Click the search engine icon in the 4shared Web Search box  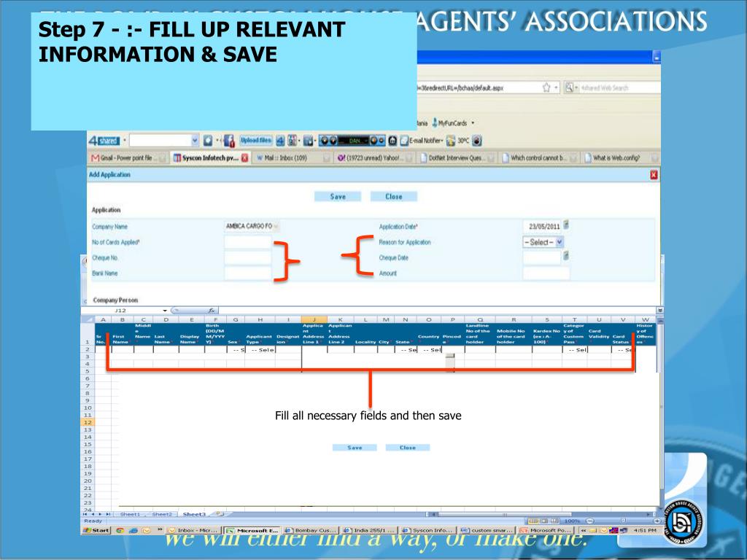click(x=569, y=87)
